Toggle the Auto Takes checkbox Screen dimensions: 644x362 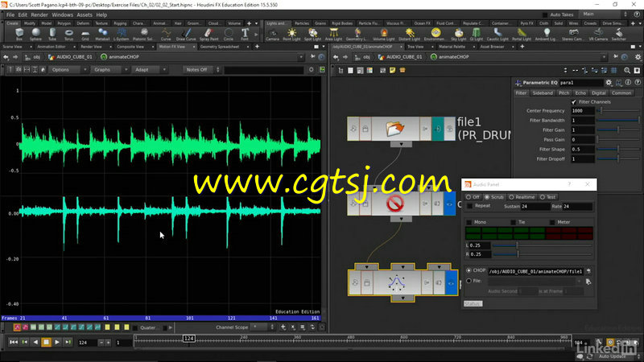545,14
